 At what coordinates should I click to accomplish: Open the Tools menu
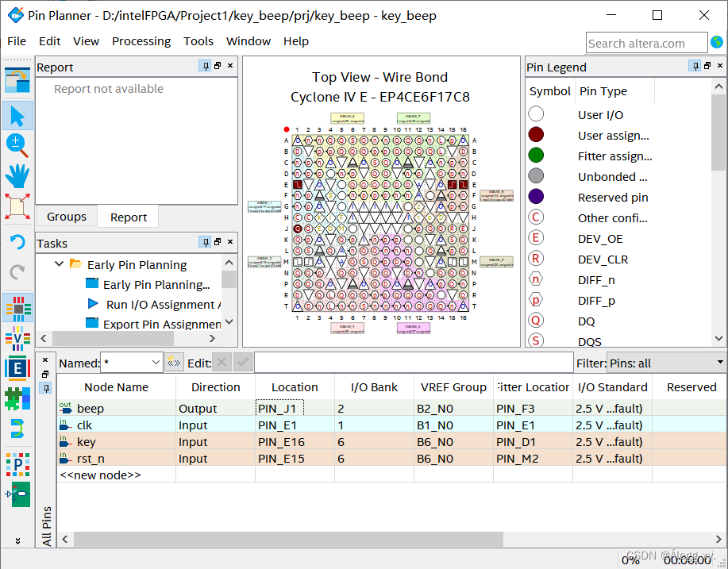[x=198, y=41]
